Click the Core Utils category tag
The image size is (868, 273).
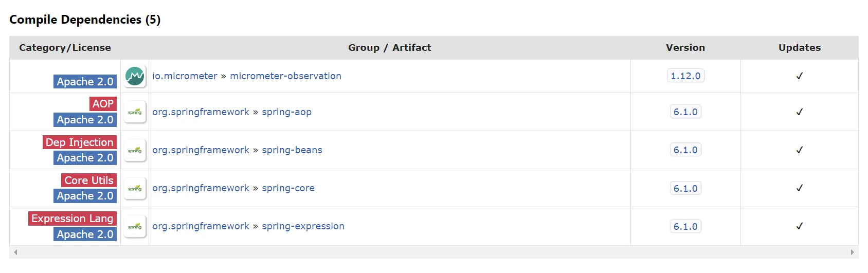[88, 180]
